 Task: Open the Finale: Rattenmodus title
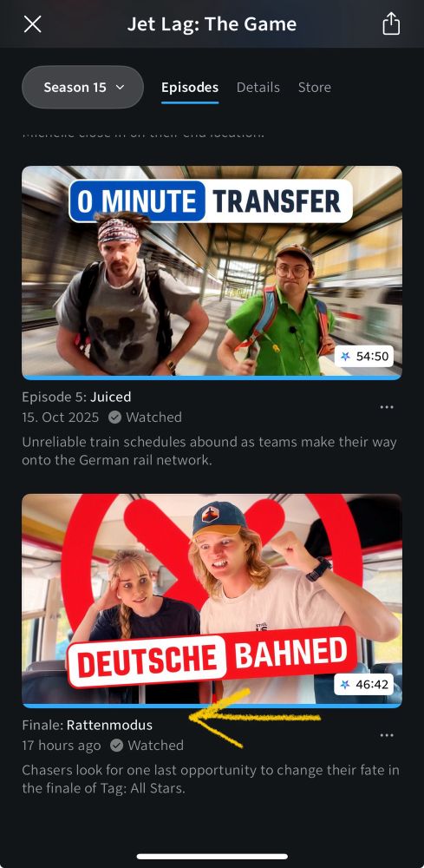tap(87, 725)
